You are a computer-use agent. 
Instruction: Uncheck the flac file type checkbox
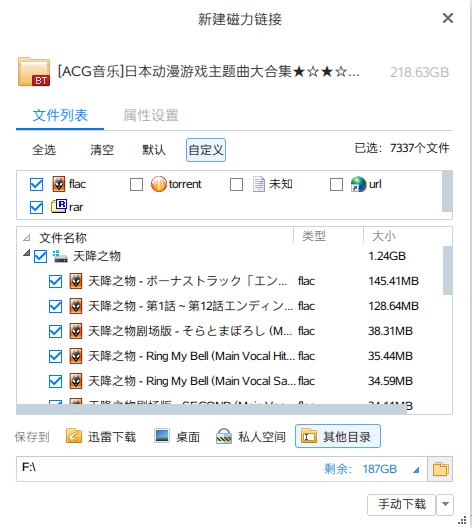click(36, 185)
